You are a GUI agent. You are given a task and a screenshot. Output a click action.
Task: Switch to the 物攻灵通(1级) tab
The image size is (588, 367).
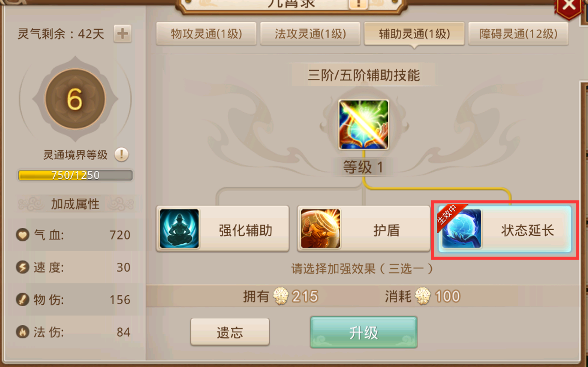[x=207, y=34]
